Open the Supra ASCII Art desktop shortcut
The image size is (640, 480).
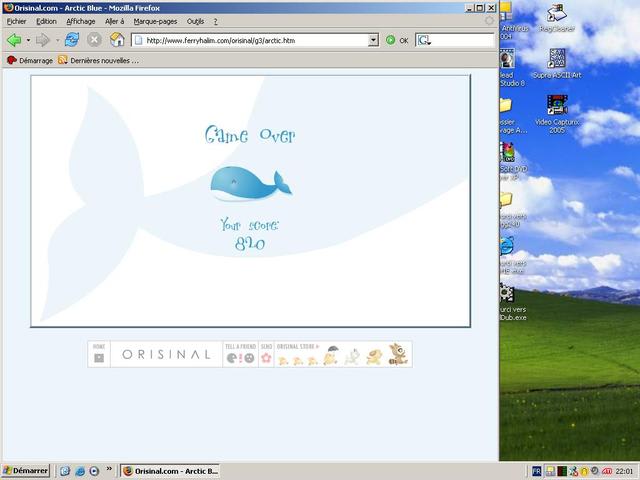(x=557, y=64)
